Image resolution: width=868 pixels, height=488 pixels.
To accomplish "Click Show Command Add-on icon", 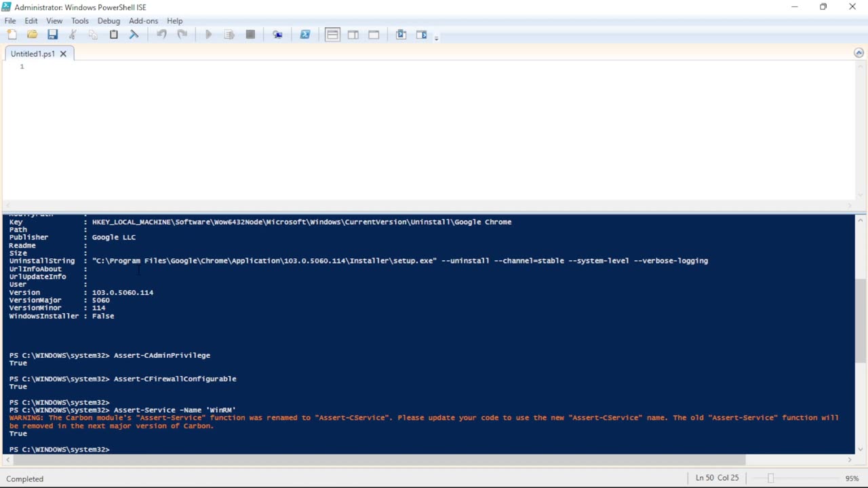I will pyautogui.click(x=421, y=35).
